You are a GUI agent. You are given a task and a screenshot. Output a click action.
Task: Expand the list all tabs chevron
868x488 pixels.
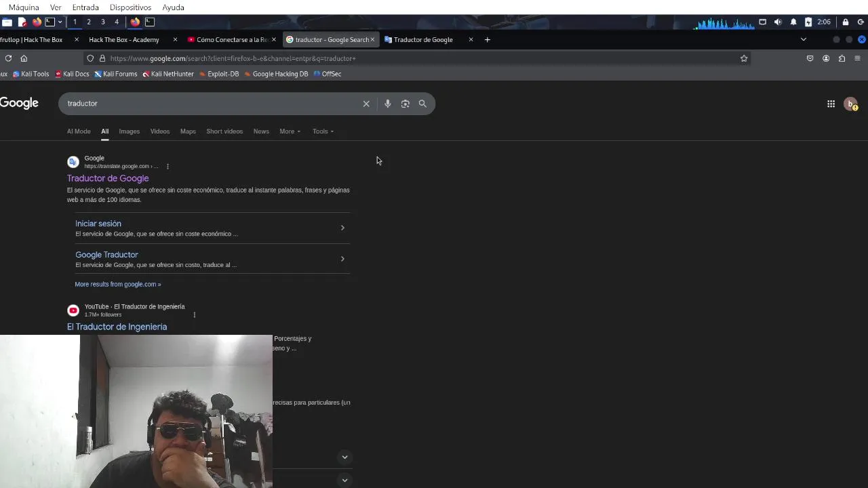click(804, 39)
